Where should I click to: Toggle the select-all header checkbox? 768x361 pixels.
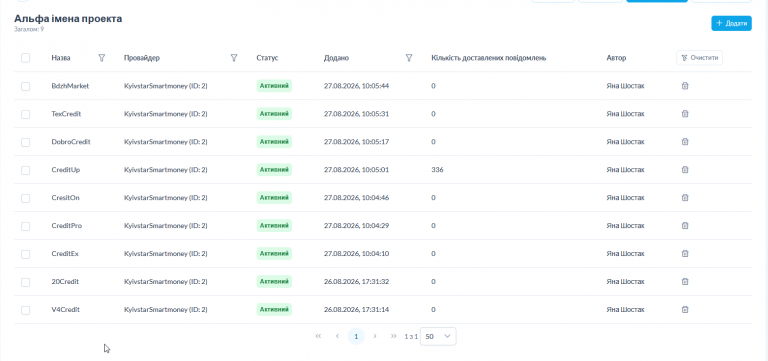click(x=25, y=58)
